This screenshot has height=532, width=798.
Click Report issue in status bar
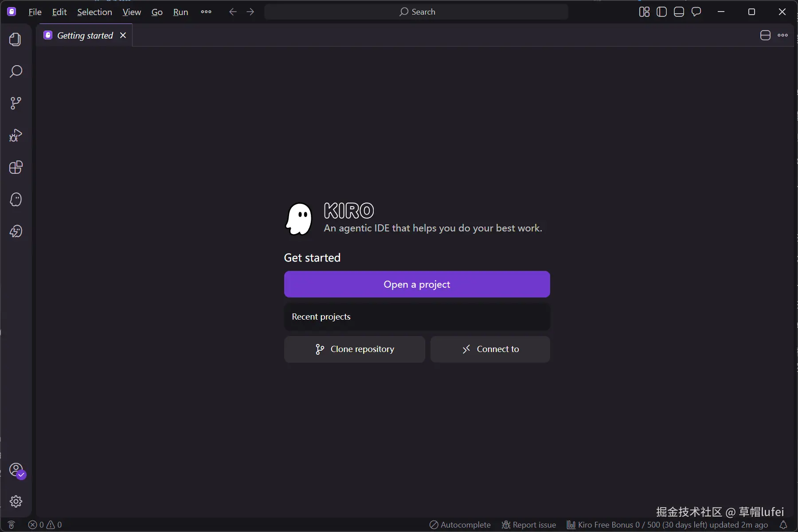[x=528, y=525]
